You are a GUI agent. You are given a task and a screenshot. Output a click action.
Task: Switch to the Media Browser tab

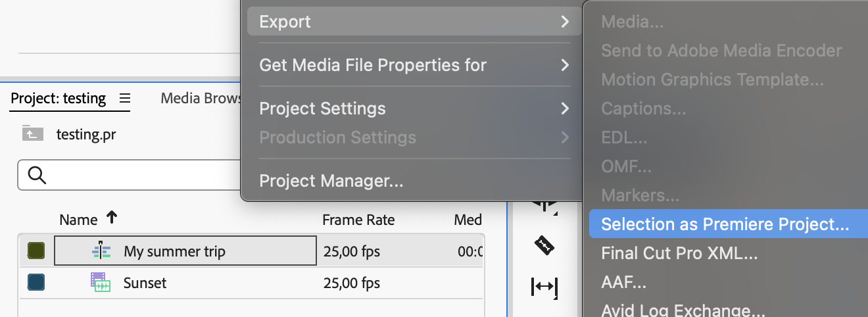[x=201, y=99]
